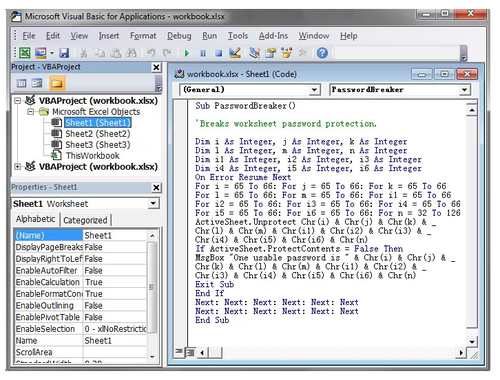The height and width of the screenshot is (380, 500).
Task: Open the (General) object dropdown
Action: (314, 90)
